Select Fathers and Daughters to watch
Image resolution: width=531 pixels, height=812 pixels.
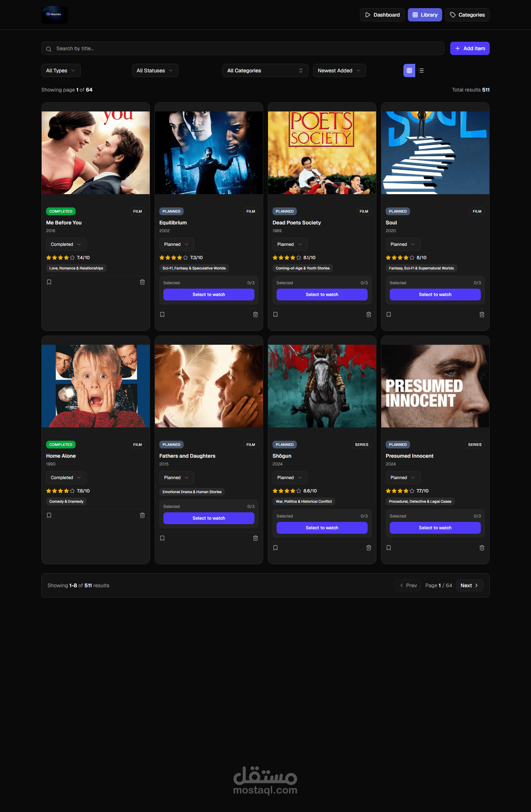click(x=209, y=518)
